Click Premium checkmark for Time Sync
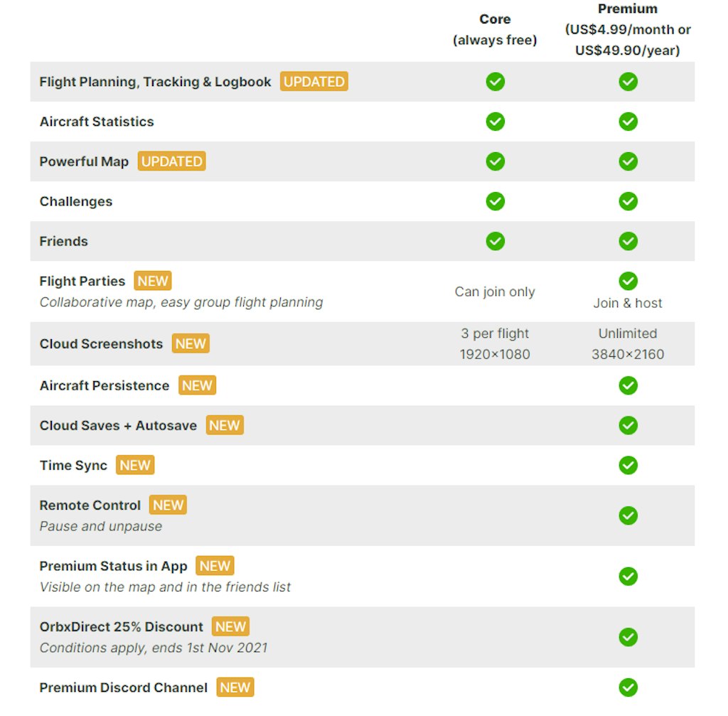The image size is (728, 716). coord(628,465)
